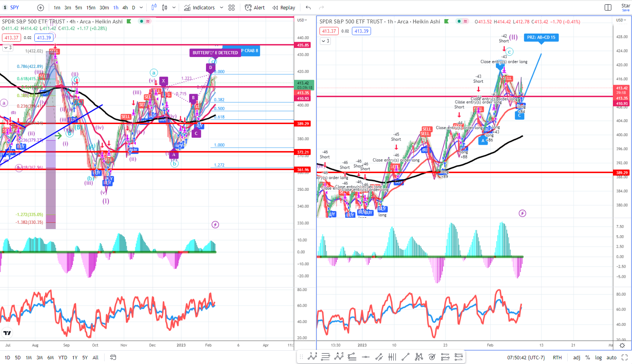Toggle fullscreen mode icon
The width and height of the screenshot is (632, 364).
(x=625, y=357)
